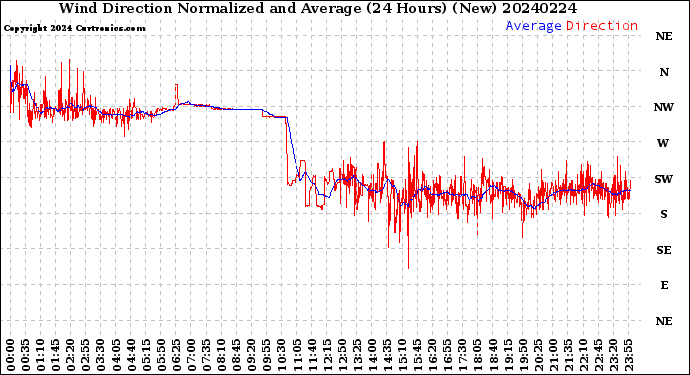
Task: Click the 19:15 time label
Action: 508,355
